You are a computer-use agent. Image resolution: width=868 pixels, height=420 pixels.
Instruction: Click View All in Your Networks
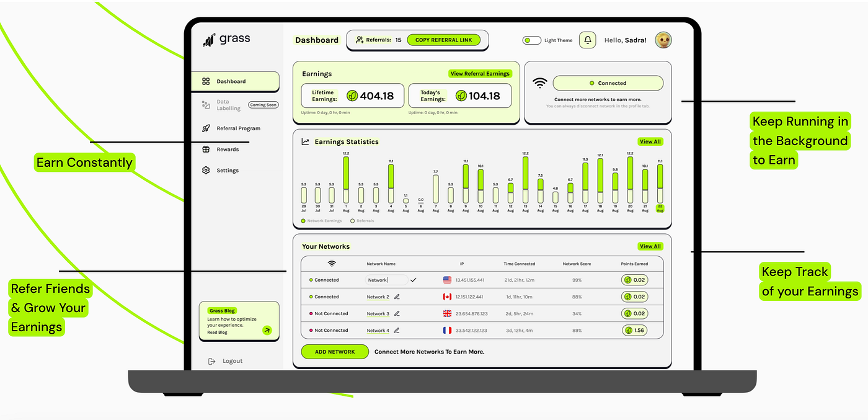650,246
